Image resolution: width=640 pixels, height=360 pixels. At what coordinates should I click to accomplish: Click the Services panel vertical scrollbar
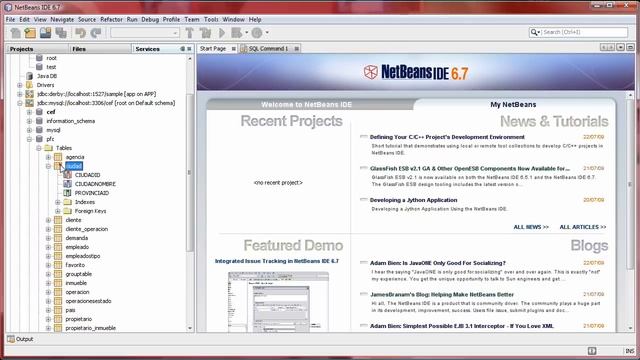point(190,173)
